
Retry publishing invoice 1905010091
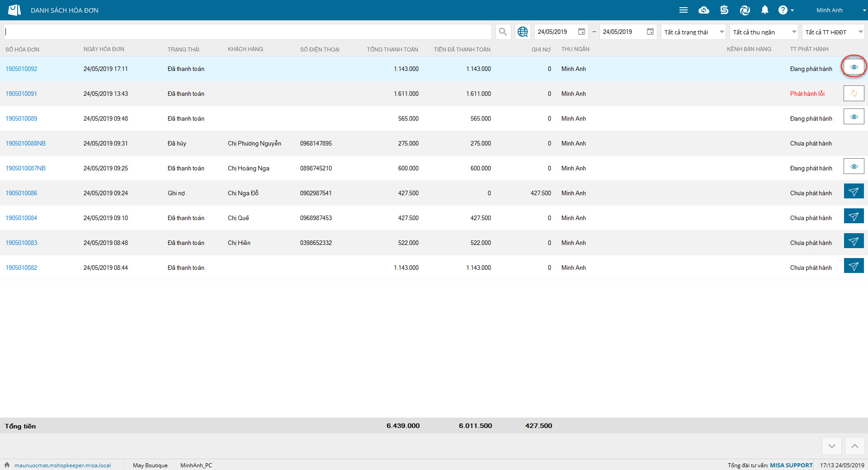pyautogui.click(x=854, y=94)
